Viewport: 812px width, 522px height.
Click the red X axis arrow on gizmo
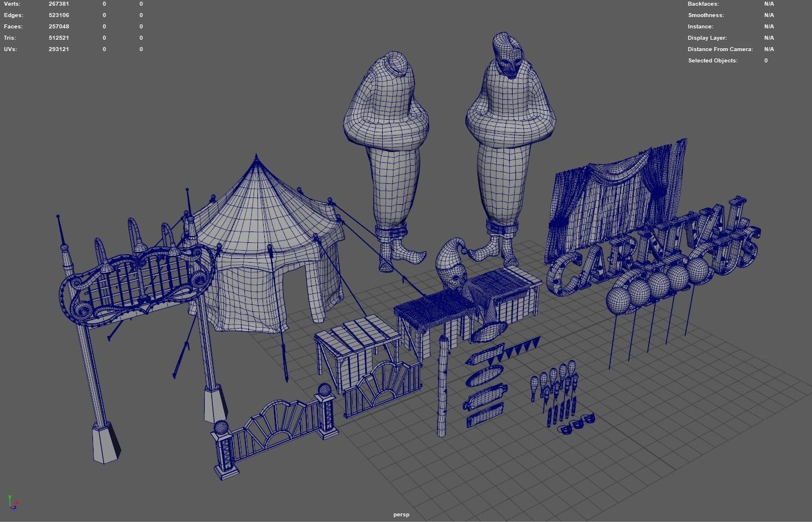click(17, 501)
